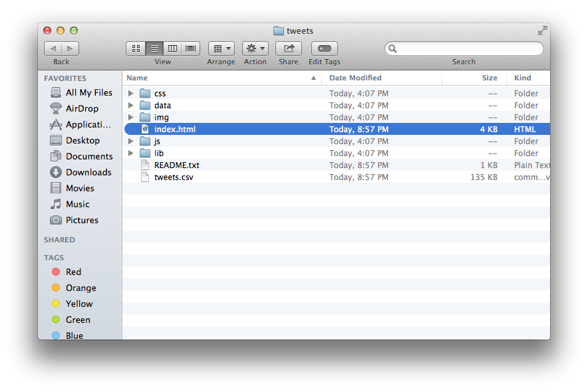Sort by the Name column header
The height and width of the screenshot is (392, 588).
(222, 78)
